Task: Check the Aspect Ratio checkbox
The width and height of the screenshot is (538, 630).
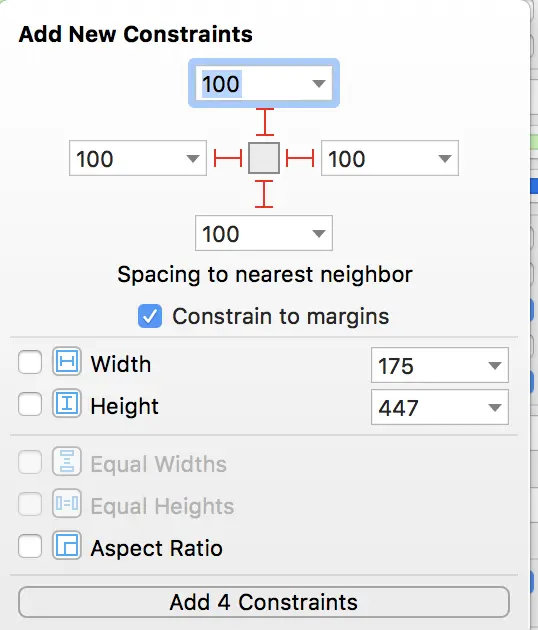Action: (30, 546)
